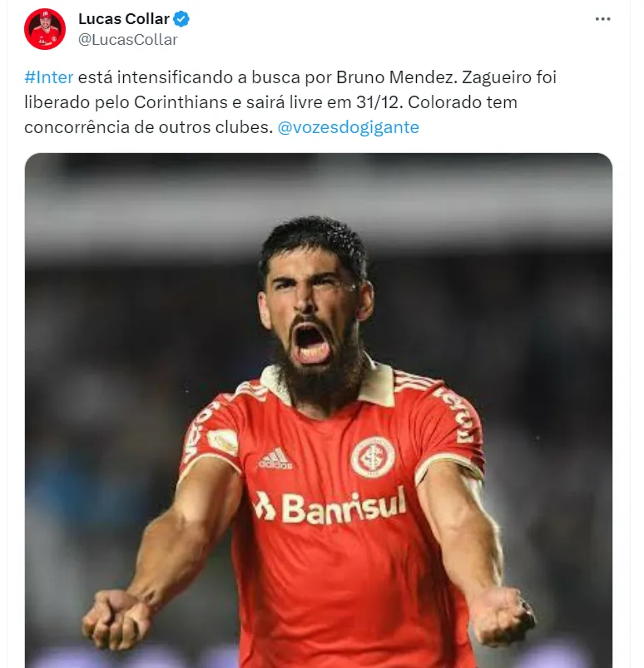Click the Lucas Collar display name
This screenshot has width=644, height=668.
click(x=124, y=19)
